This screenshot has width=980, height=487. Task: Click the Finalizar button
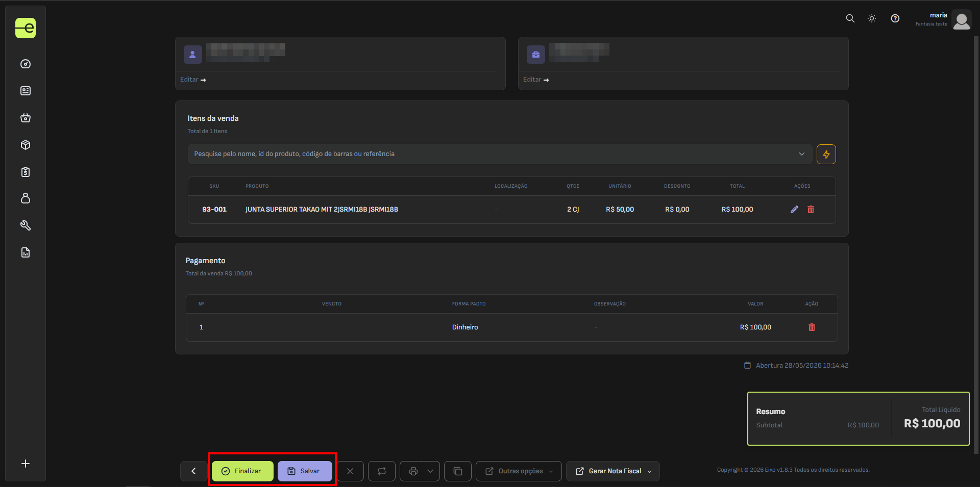242,471
